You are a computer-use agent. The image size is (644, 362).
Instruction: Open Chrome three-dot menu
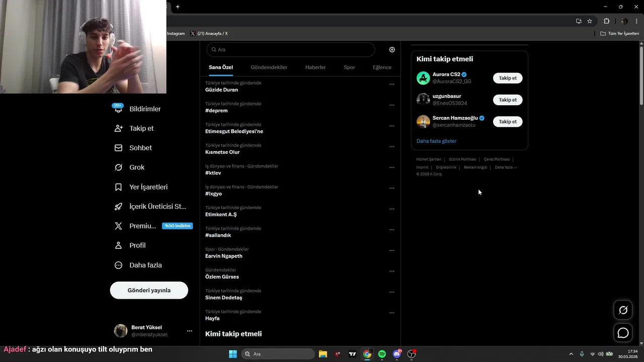tap(636, 21)
